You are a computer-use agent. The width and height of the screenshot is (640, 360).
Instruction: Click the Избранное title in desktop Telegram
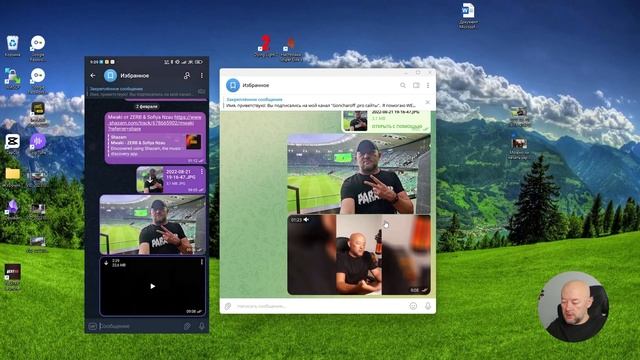pos(256,85)
